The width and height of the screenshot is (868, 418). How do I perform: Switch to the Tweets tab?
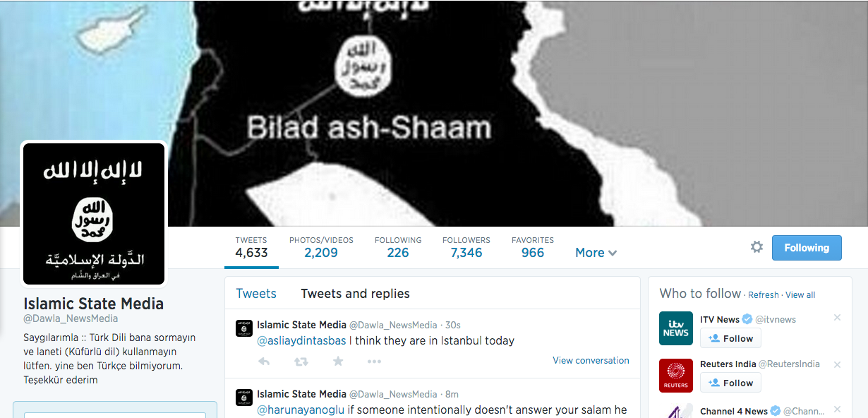click(x=256, y=294)
